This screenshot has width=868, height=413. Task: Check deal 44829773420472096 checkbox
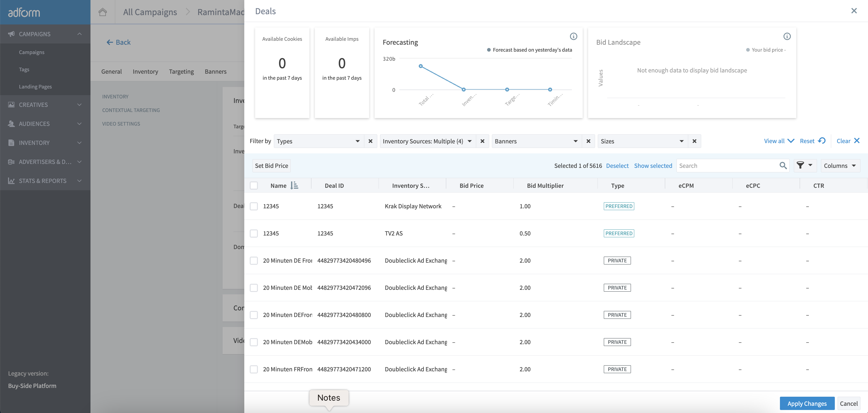tap(254, 288)
